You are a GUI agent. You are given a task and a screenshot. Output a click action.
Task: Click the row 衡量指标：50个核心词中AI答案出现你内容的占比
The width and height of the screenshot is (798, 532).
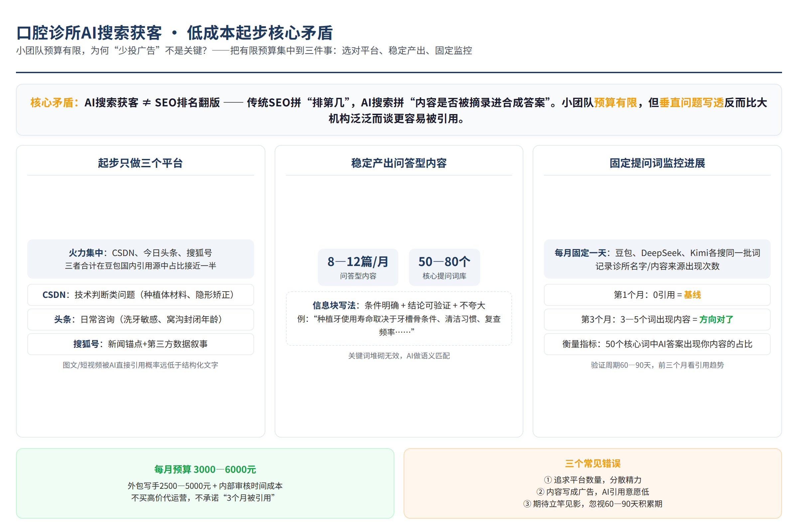[657, 344]
